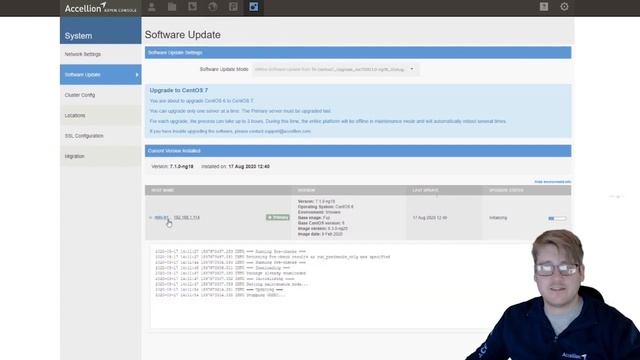Click the Version 7.1.0-ng18 text

pos(172,167)
